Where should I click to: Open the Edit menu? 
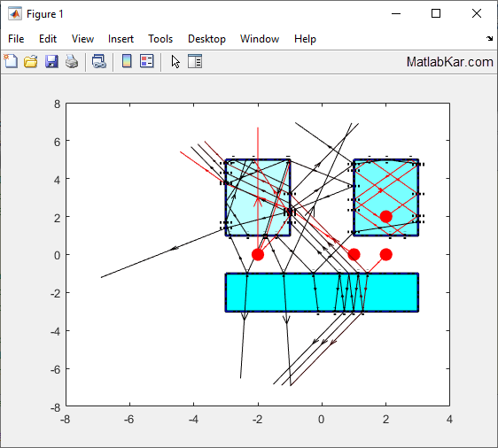coord(48,39)
